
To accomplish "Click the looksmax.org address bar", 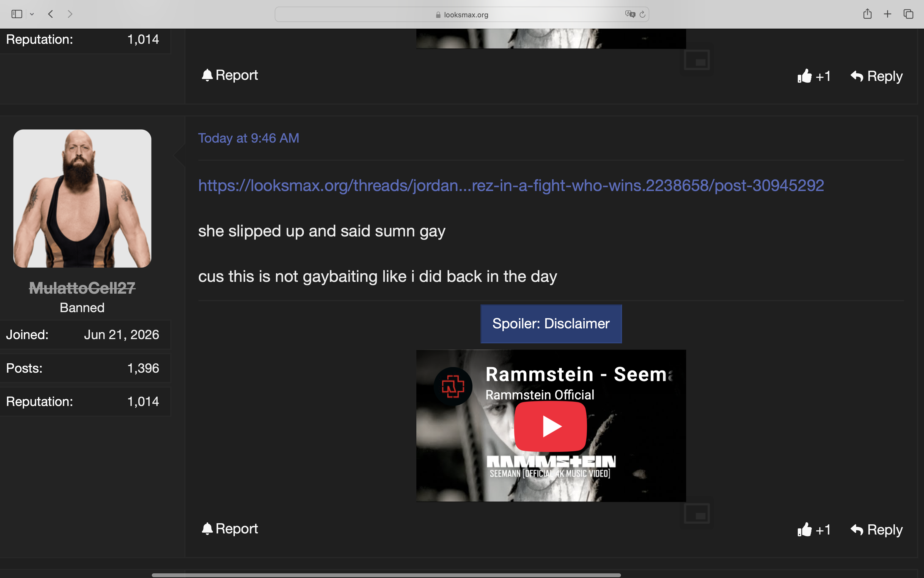I will [x=462, y=15].
